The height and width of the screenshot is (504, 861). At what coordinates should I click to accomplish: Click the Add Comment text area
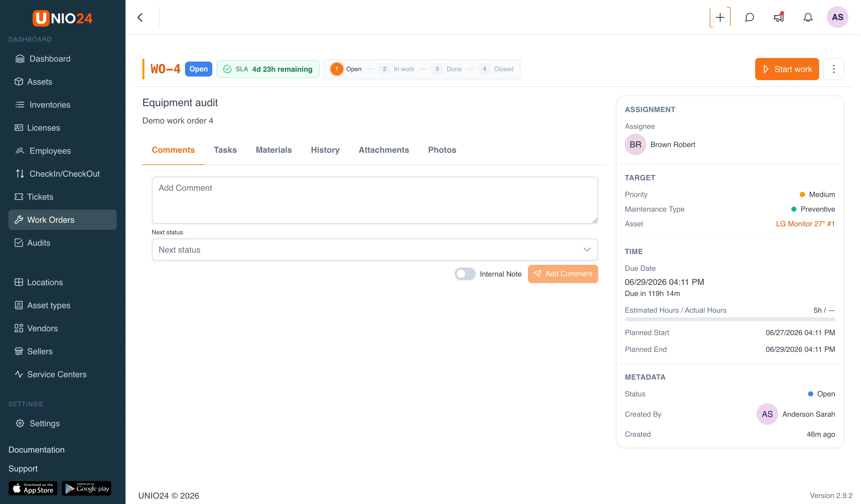pyautogui.click(x=375, y=200)
